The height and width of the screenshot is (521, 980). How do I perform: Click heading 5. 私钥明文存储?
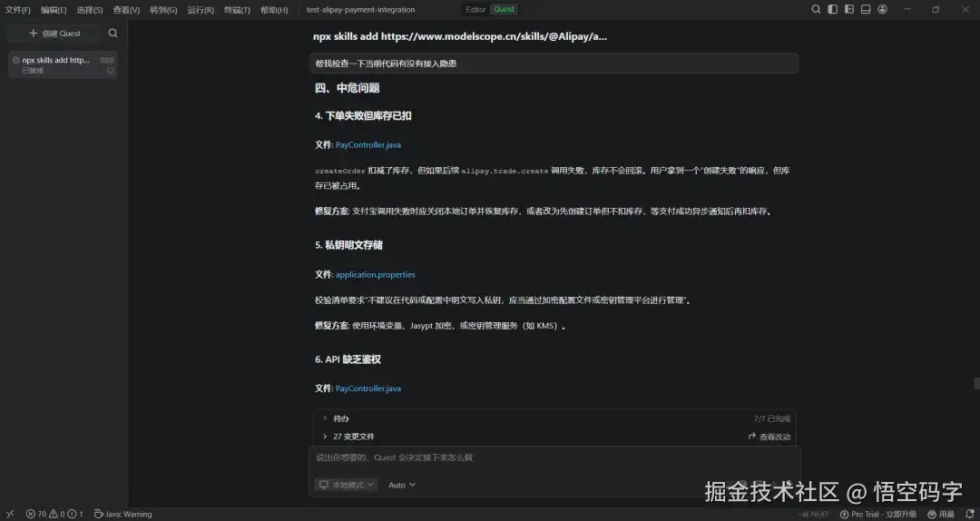coord(348,245)
